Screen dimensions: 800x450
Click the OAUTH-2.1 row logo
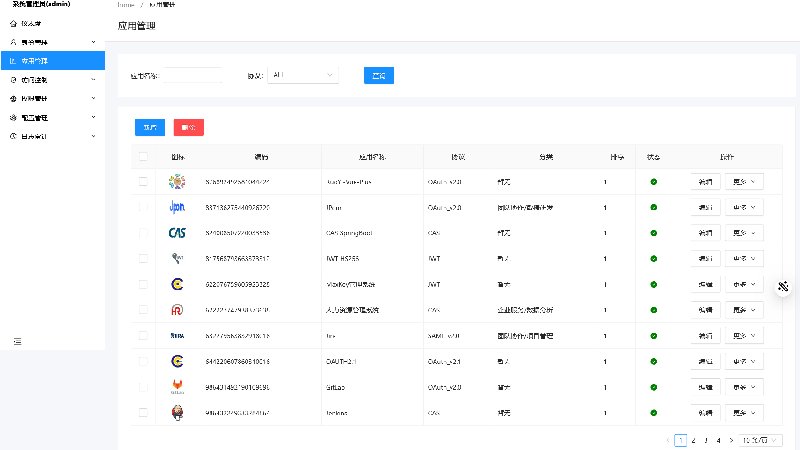(177, 361)
